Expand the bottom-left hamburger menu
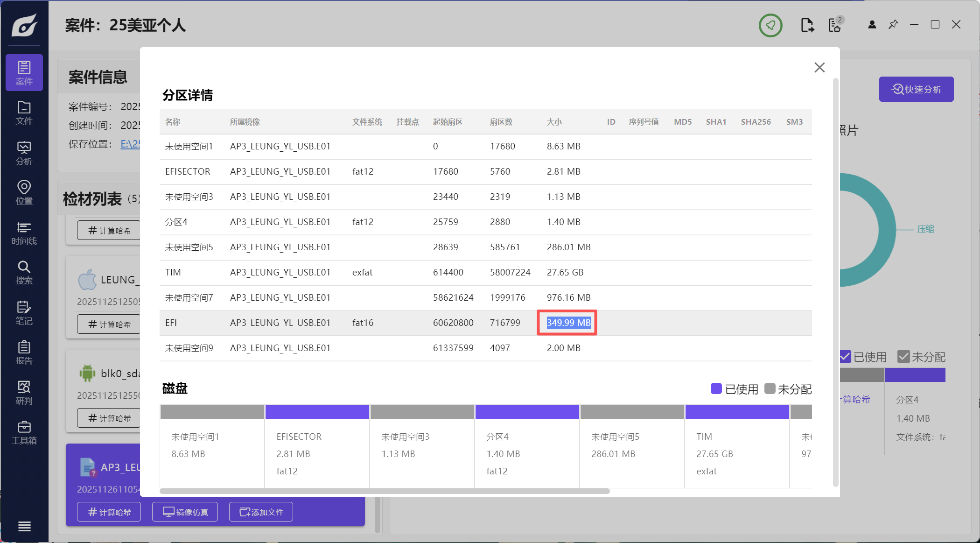 24,526
